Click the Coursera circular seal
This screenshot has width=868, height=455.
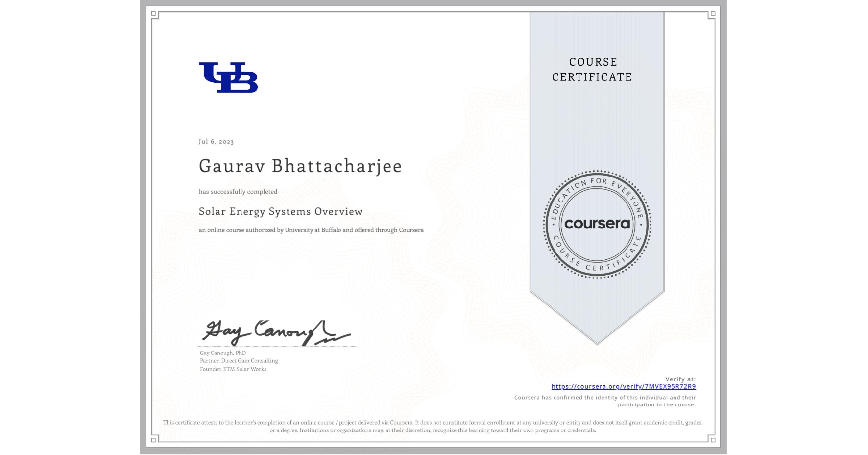(x=597, y=224)
